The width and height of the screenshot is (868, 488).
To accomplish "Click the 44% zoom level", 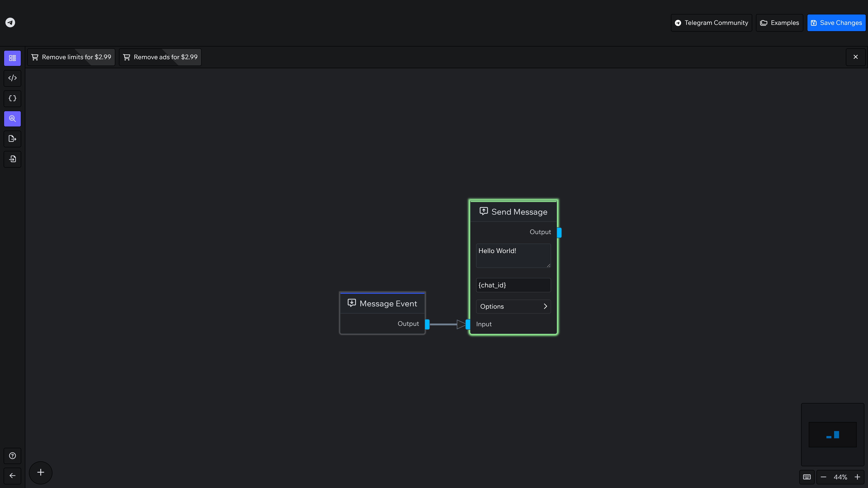I will pyautogui.click(x=840, y=477).
